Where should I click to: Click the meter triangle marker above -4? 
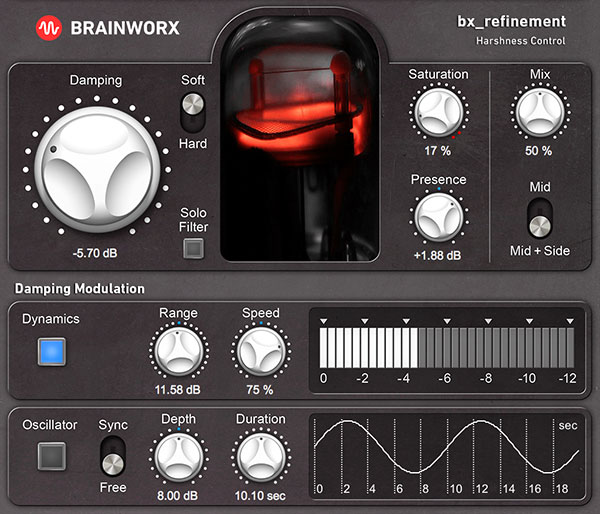point(406,321)
